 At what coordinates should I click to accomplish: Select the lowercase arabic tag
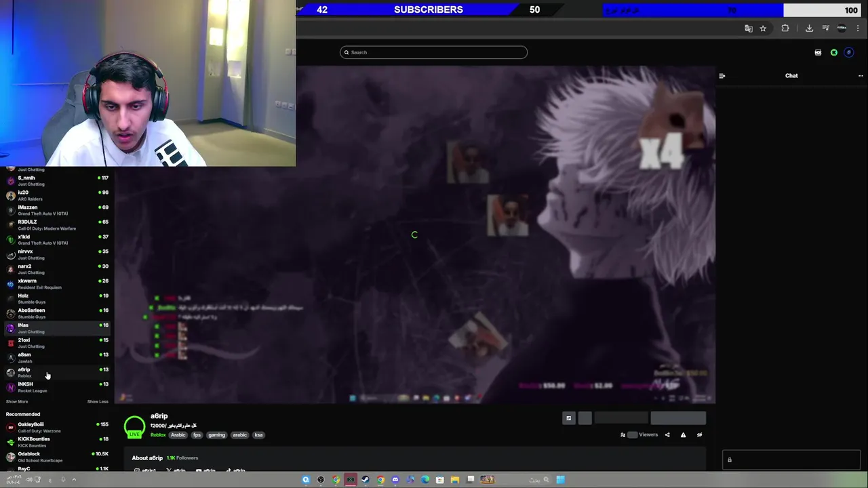tap(240, 435)
